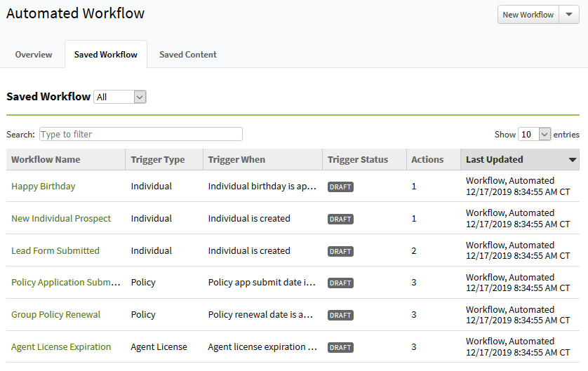Open the Saved Content tab
588x371 pixels.
click(188, 55)
